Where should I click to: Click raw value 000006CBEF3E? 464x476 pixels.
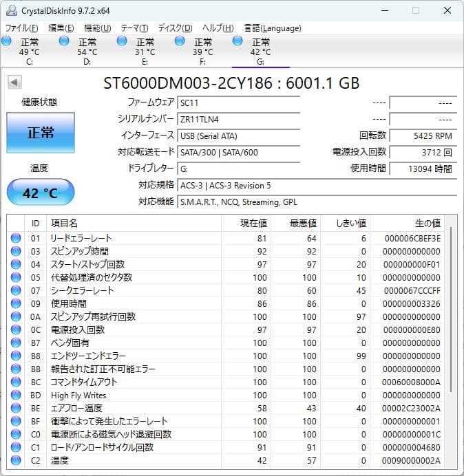(x=412, y=238)
